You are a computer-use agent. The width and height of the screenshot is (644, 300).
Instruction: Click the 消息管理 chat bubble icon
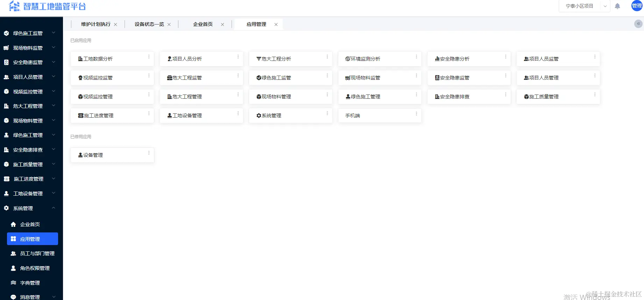coord(13,297)
